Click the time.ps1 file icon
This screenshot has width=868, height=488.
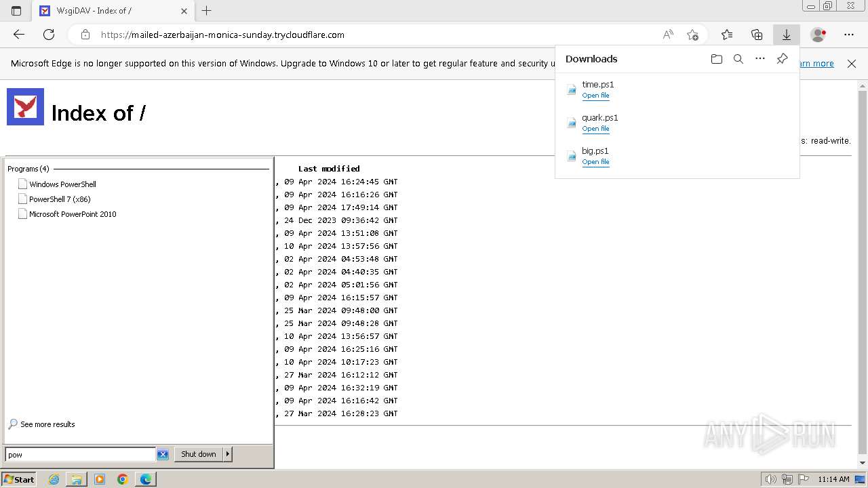tap(572, 89)
